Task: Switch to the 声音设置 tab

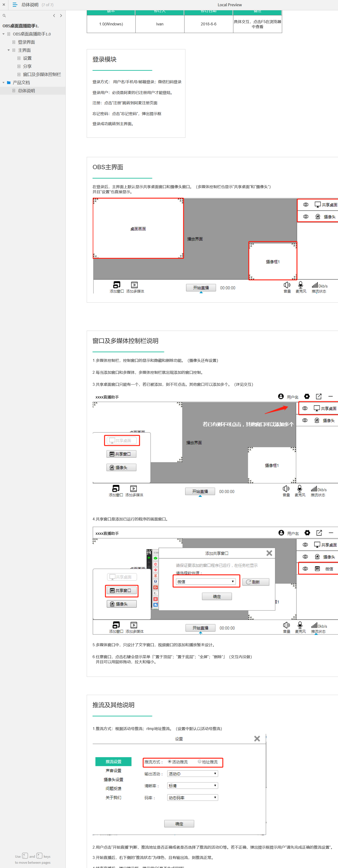Action: 113,771
